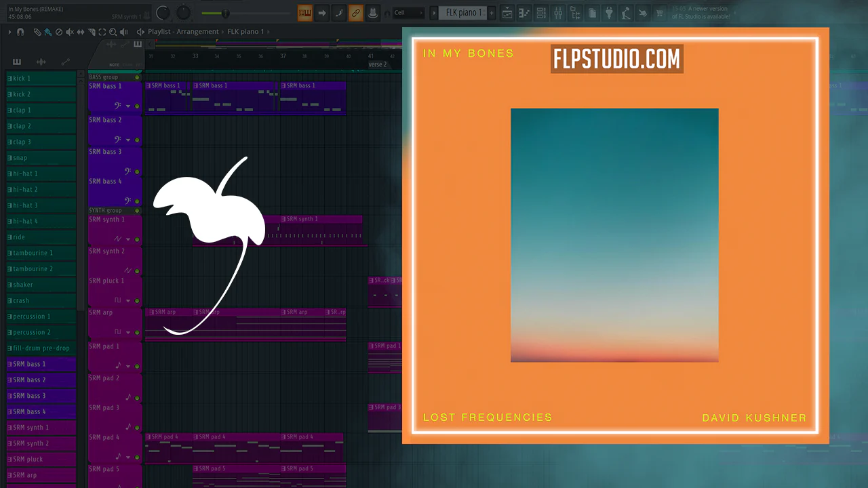This screenshot has width=868, height=488.
Task: Click the bass clef icon on SRM bass 1
Action: point(117,106)
